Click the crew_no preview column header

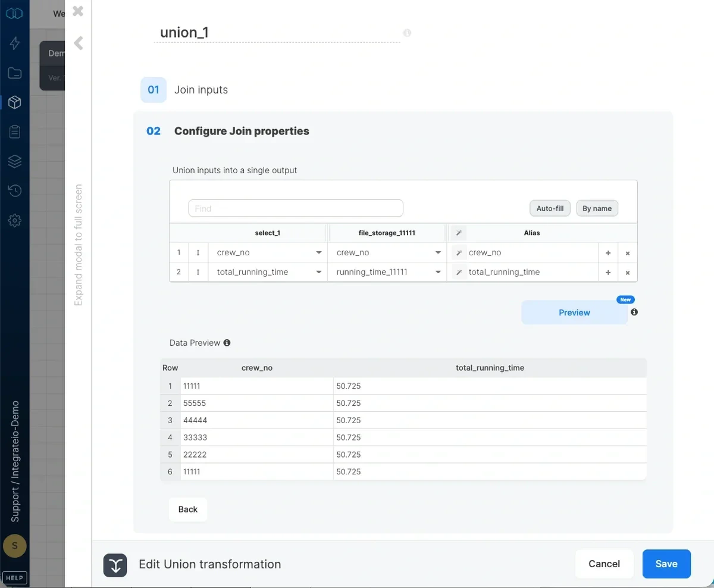[x=257, y=368]
